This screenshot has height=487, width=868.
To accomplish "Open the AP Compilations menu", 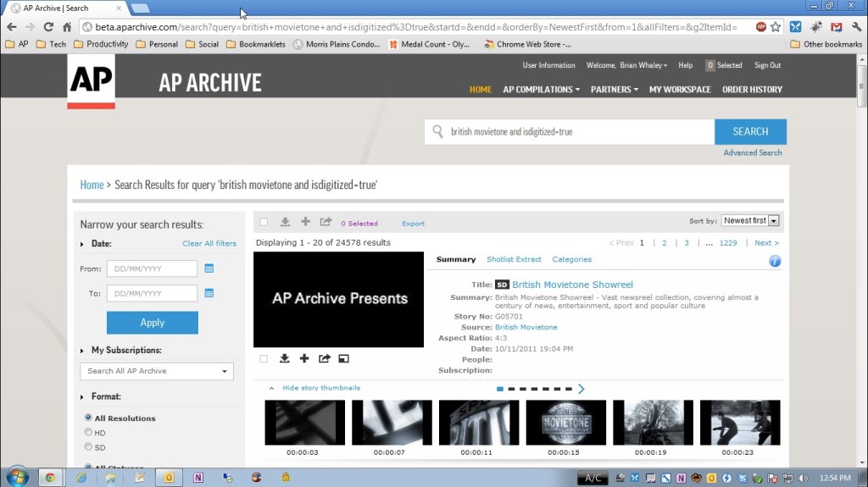I will (541, 89).
